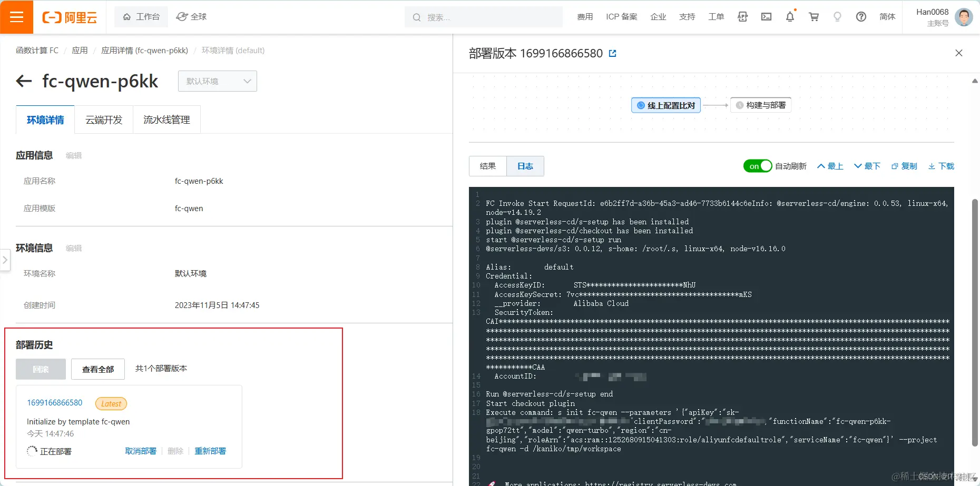Viewport: 980px width, 486px height.
Task: Open deployment version in new window via external link icon
Action: pyautogui.click(x=612, y=53)
